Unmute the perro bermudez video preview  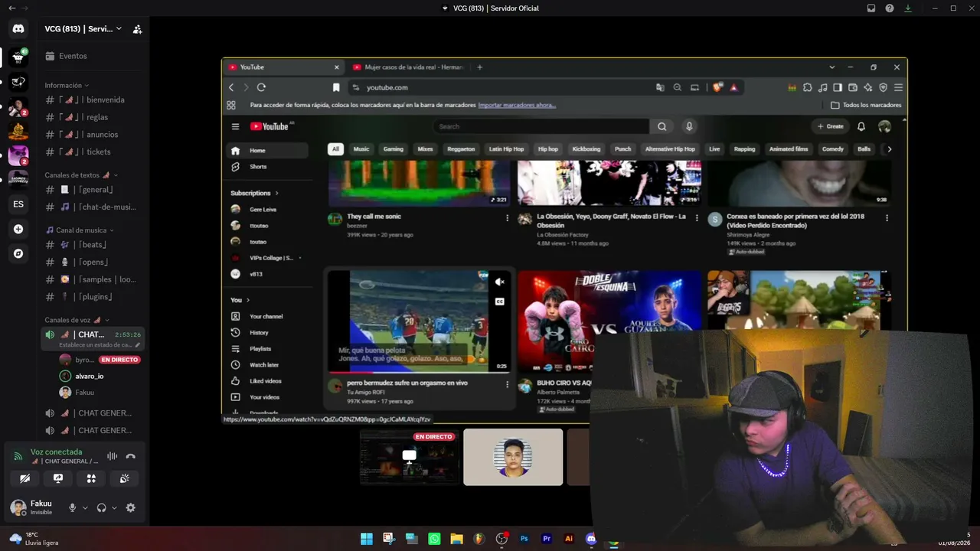tap(500, 282)
